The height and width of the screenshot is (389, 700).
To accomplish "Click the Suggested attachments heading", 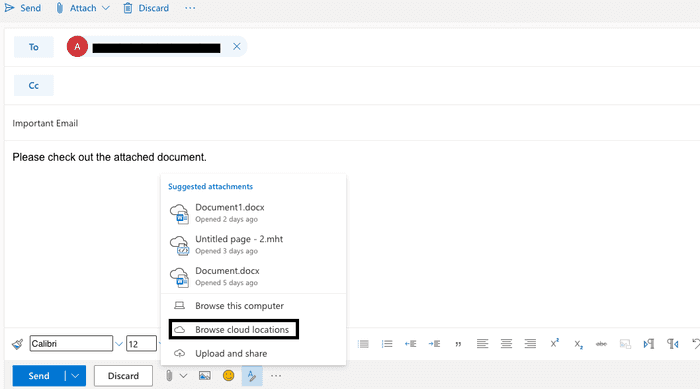I will tap(210, 187).
